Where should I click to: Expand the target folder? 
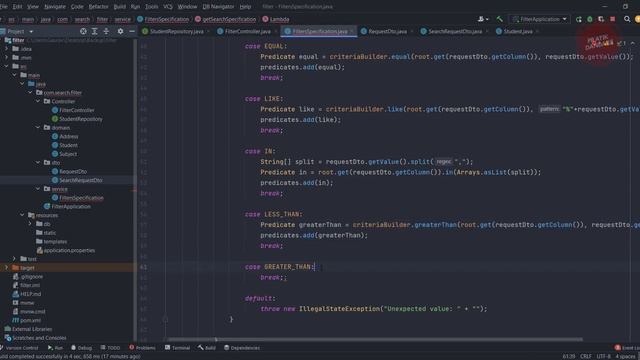tap(7, 268)
